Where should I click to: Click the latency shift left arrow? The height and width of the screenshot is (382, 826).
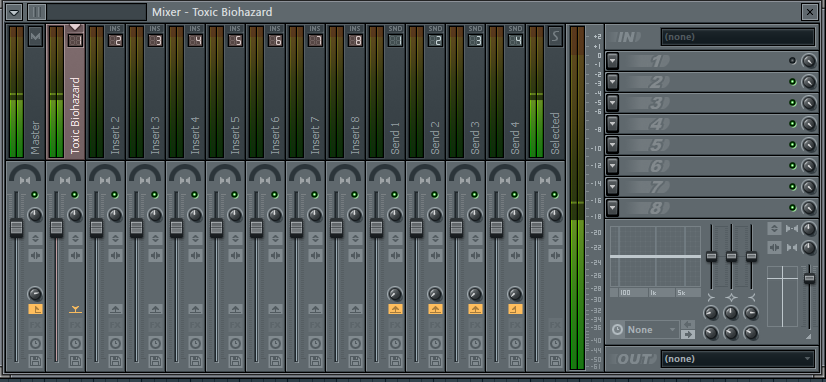(x=688, y=324)
